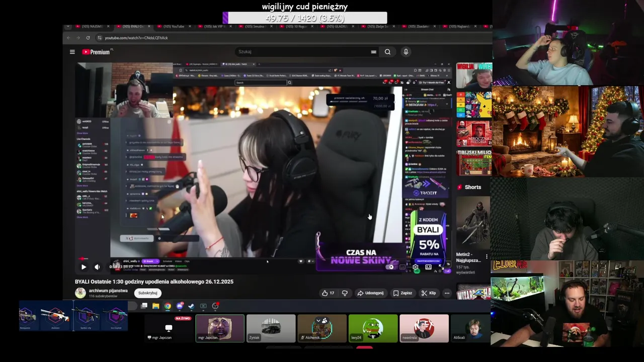Click the Klip button
Screen dimensions: 644x362
click(x=429, y=293)
